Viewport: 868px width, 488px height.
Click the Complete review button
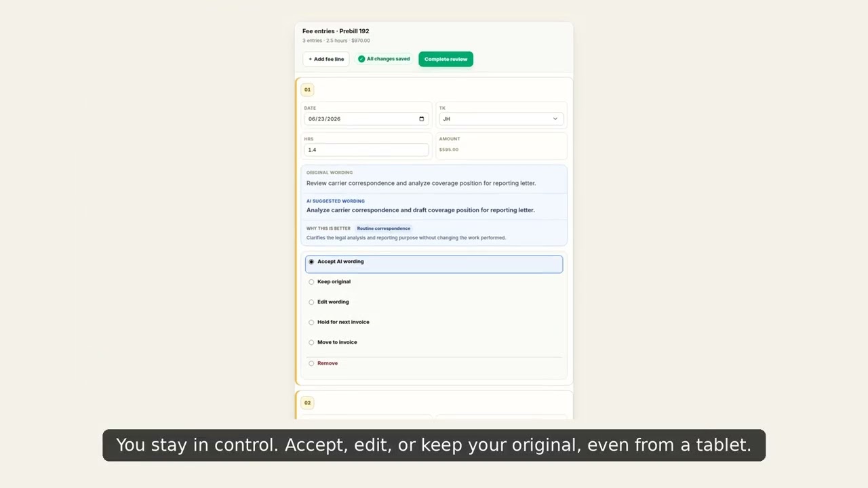click(446, 59)
